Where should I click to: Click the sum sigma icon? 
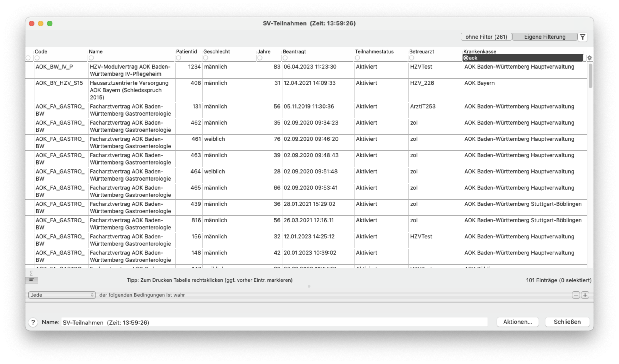tap(31, 273)
